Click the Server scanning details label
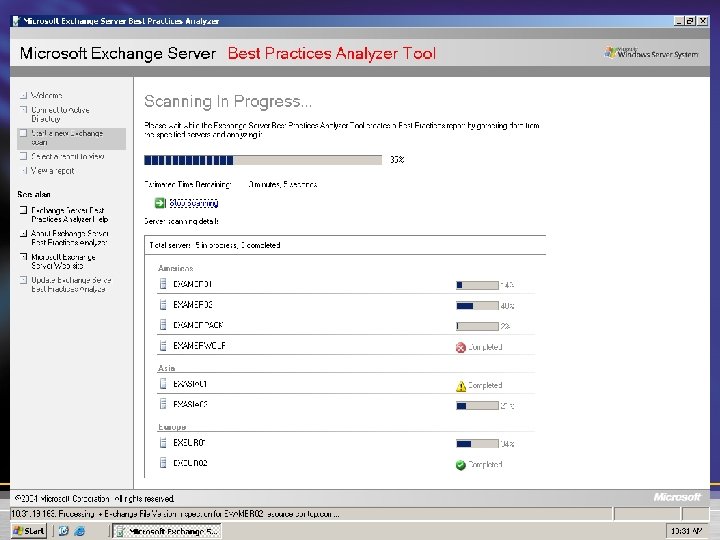The image size is (720, 540). [x=181, y=221]
